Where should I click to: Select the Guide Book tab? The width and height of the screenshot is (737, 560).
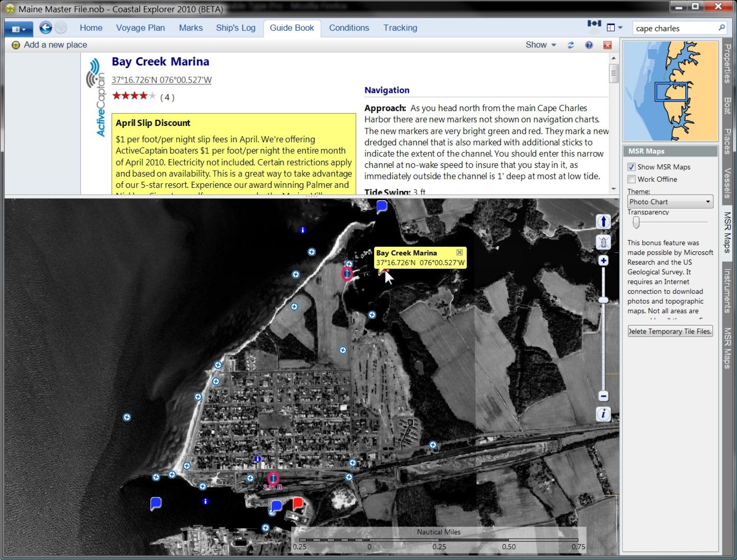point(292,28)
